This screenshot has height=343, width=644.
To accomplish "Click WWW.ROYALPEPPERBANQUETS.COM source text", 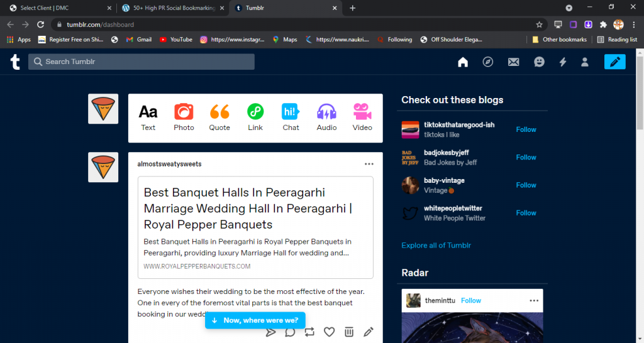I will [197, 266].
